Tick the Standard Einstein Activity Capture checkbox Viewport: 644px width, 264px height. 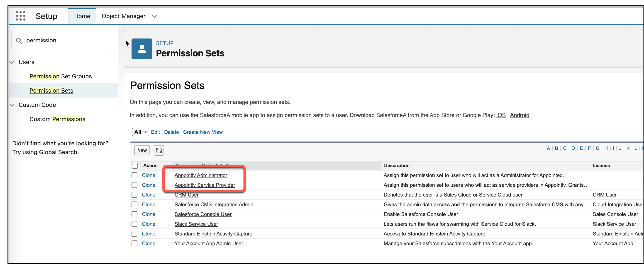click(x=134, y=234)
